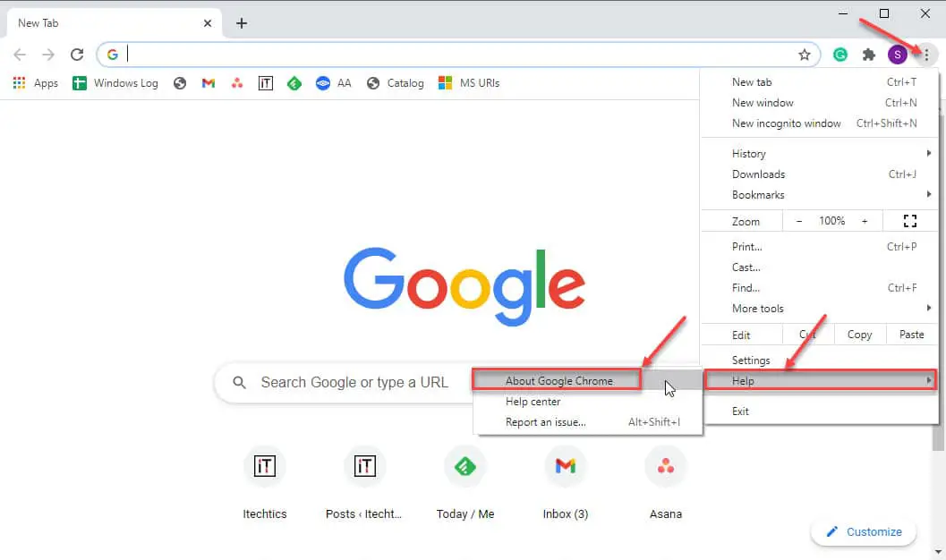Go forward using the forward arrow
946x560 pixels.
point(48,55)
